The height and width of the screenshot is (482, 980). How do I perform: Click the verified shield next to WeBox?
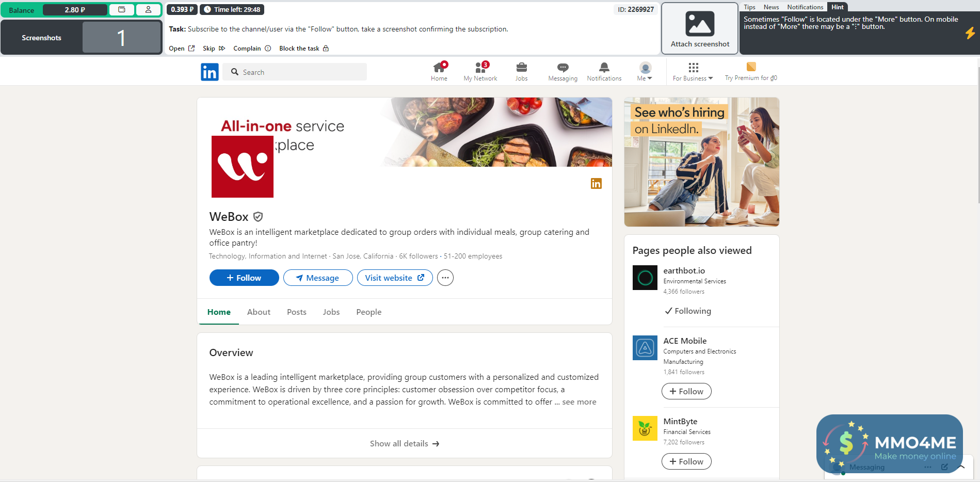click(258, 217)
